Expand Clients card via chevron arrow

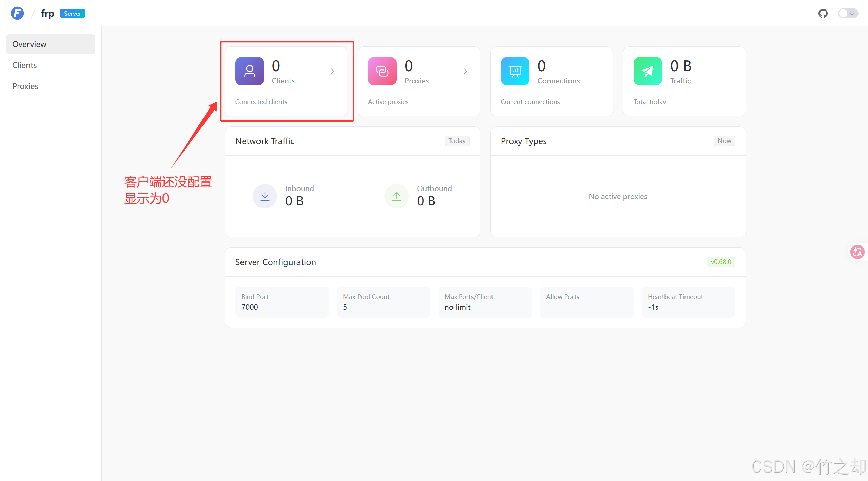(x=332, y=71)
